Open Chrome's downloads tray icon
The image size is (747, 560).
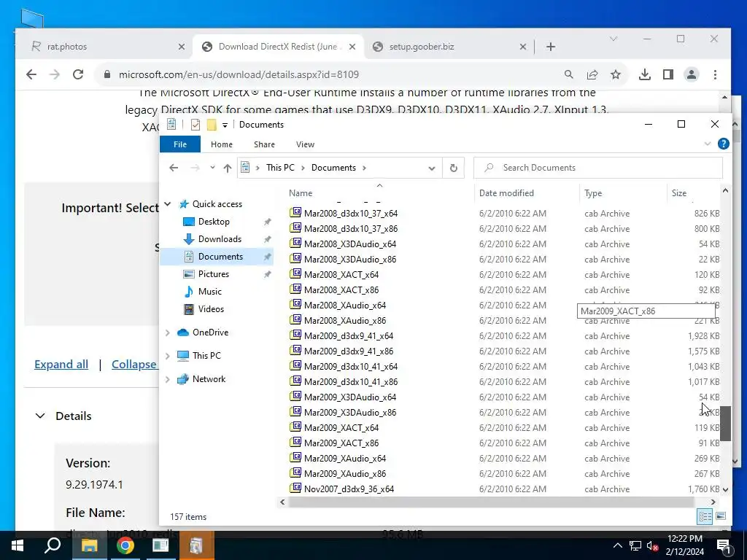pos(645,74)
